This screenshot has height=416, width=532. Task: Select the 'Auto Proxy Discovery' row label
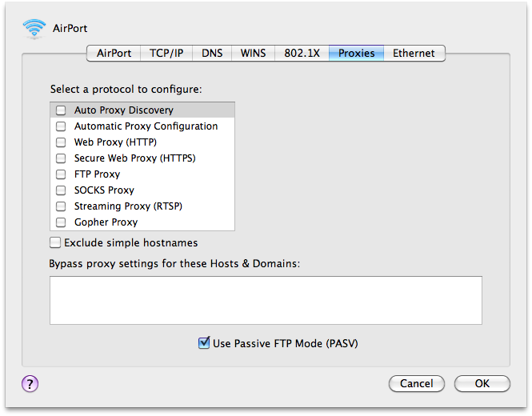pos(124,110)
